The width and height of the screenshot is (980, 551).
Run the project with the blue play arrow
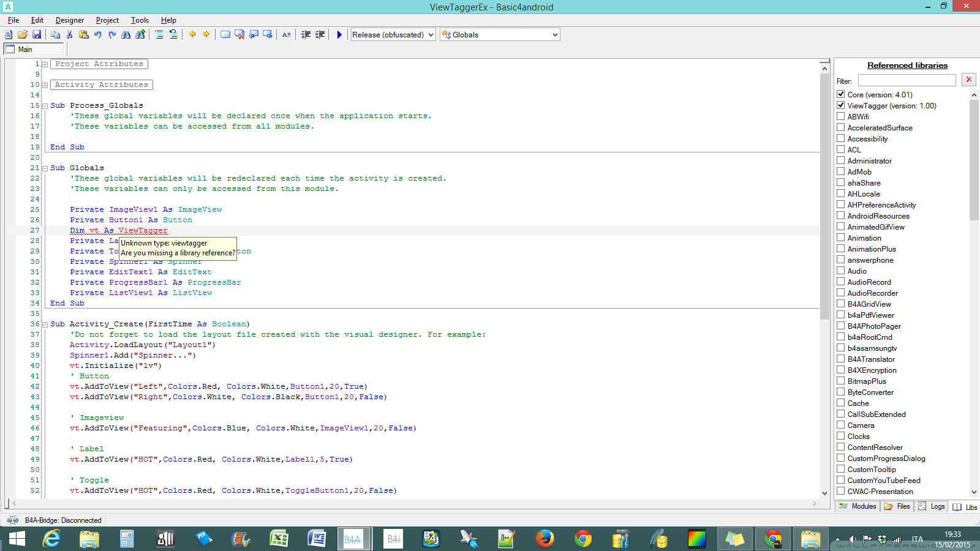[x=339, y=35]
